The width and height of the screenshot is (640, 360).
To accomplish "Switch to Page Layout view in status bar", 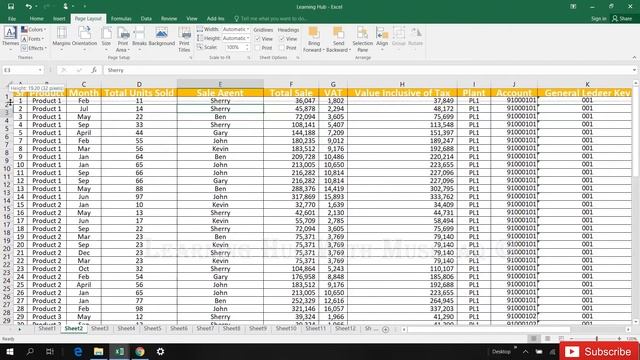I will point(547,338).
